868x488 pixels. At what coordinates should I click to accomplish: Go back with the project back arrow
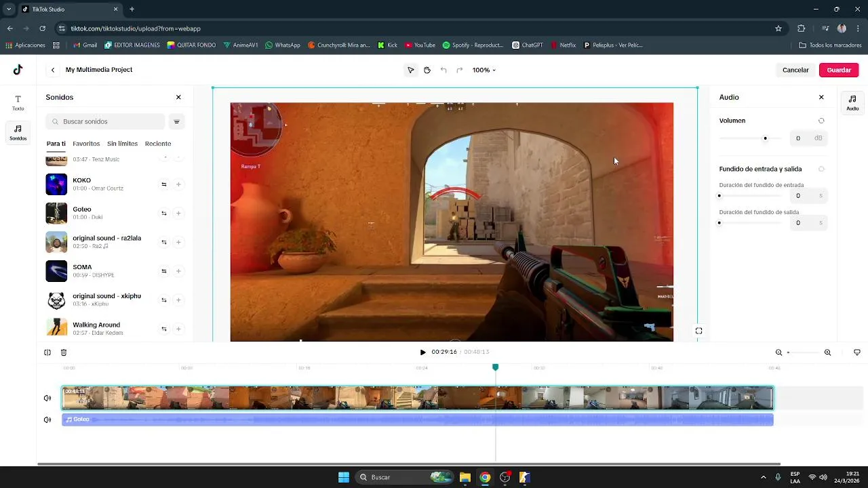pos(53,70)
